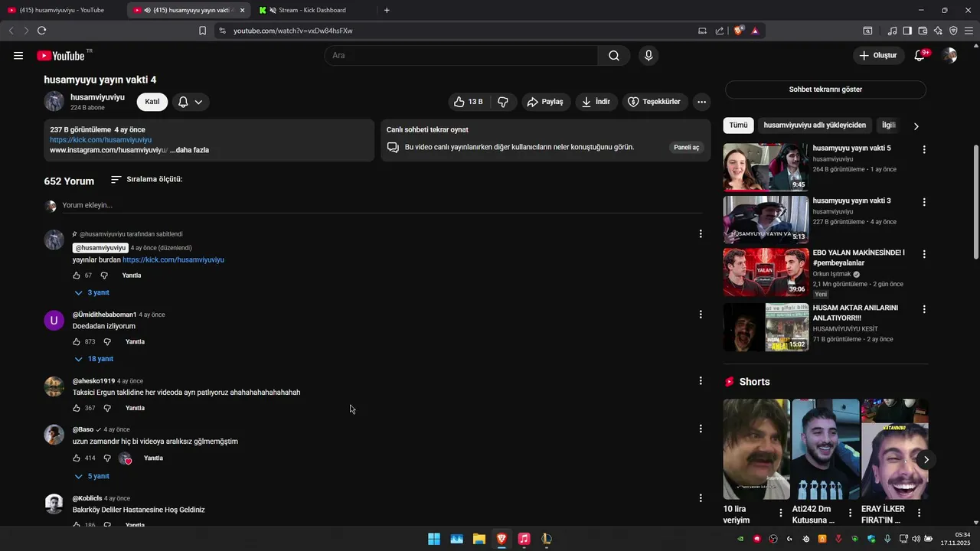
Task: Select the Tümü filter chip
Action: (738, 126)
